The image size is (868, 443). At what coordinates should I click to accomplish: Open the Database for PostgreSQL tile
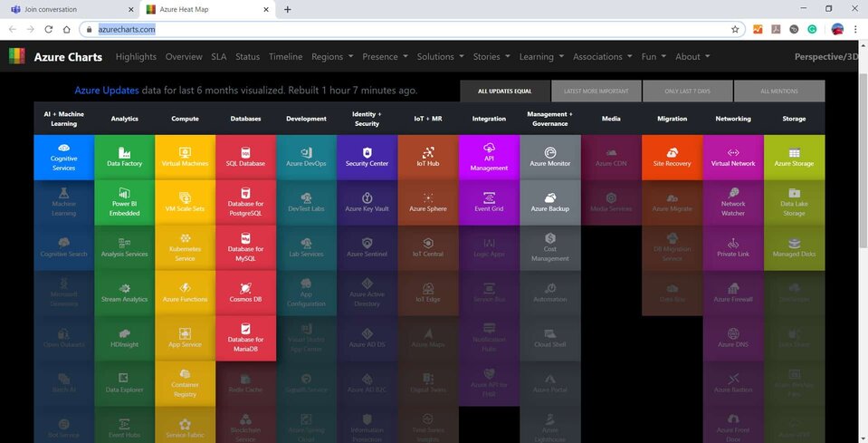click(x=246, y=203)
